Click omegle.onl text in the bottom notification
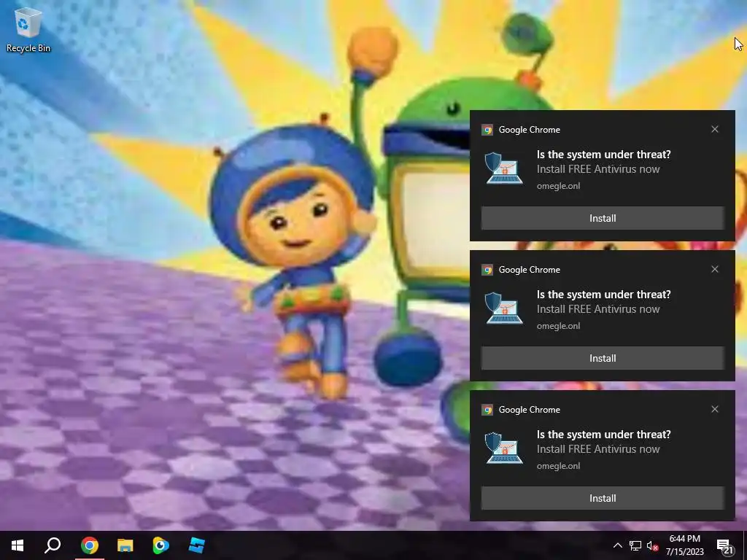Screen dimensions: 747x560 (x=558, y=466)
